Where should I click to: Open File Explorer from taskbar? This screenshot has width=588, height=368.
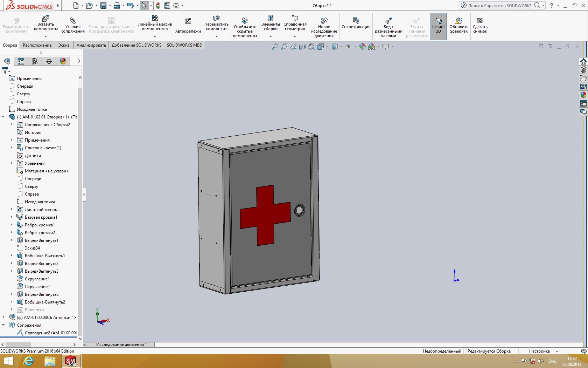tap(50, 361)
